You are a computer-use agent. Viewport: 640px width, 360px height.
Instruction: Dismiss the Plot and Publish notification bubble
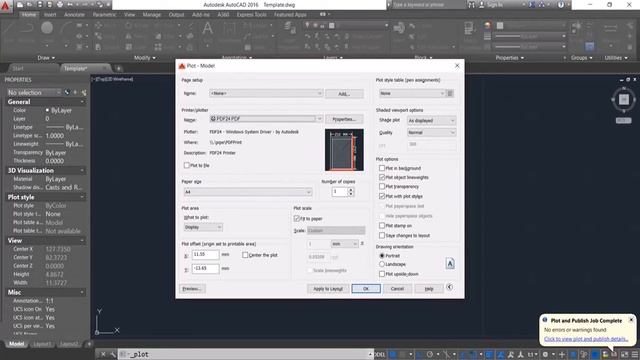631,320
